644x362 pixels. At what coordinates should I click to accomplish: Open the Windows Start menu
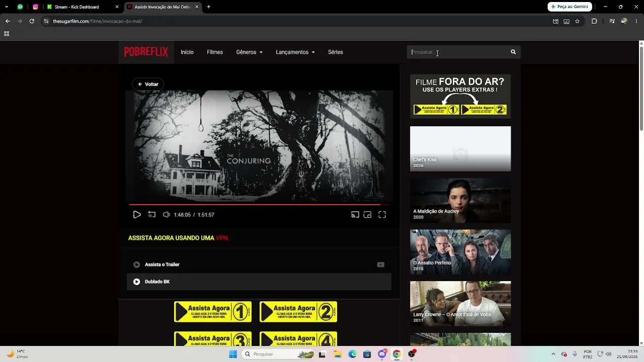pyautogui.click(x=233, y=354)
